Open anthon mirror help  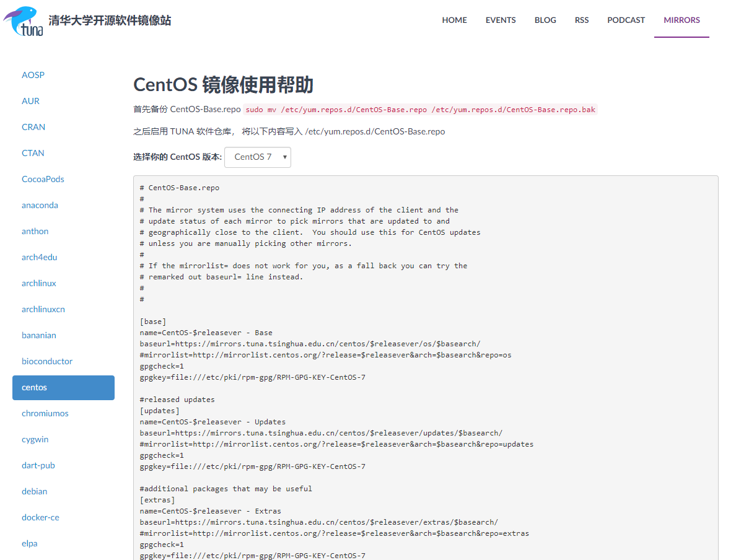pos(35,232)
